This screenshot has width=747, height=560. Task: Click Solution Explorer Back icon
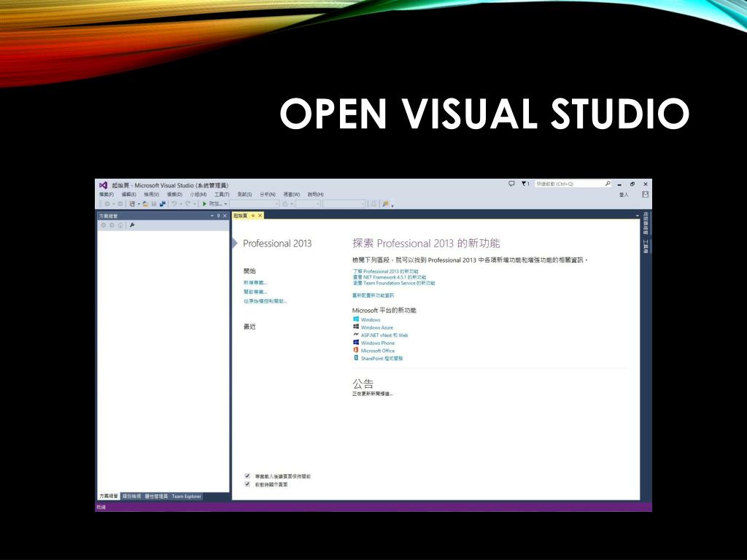coord(104,225)
